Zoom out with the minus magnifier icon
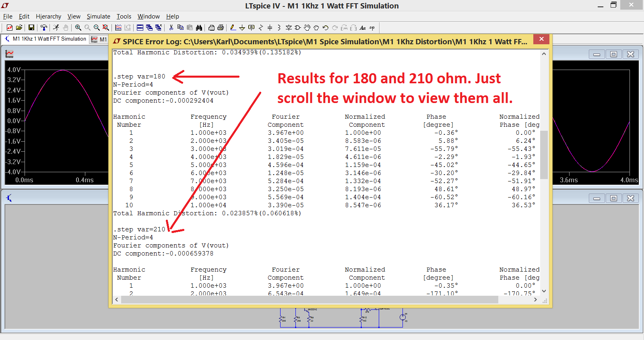 pyautogui.click(x=97, y=28)
